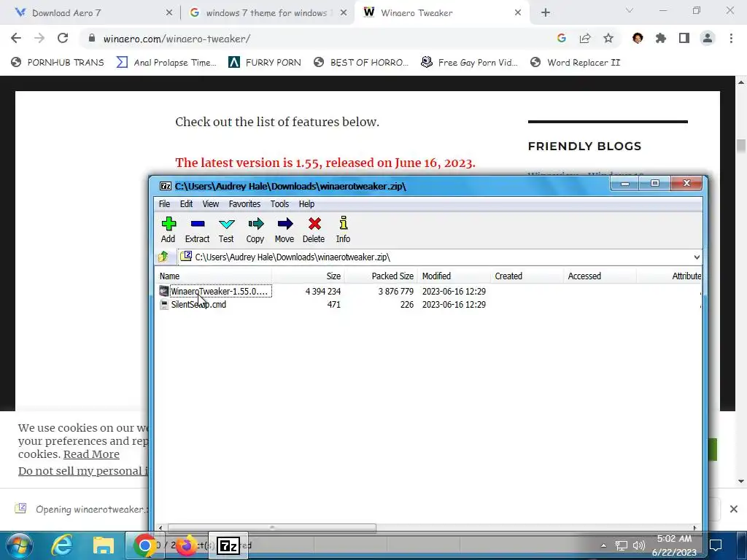Open the View menu in 7-Zip
Screen dimensions: 747x560
coord(211,204)
